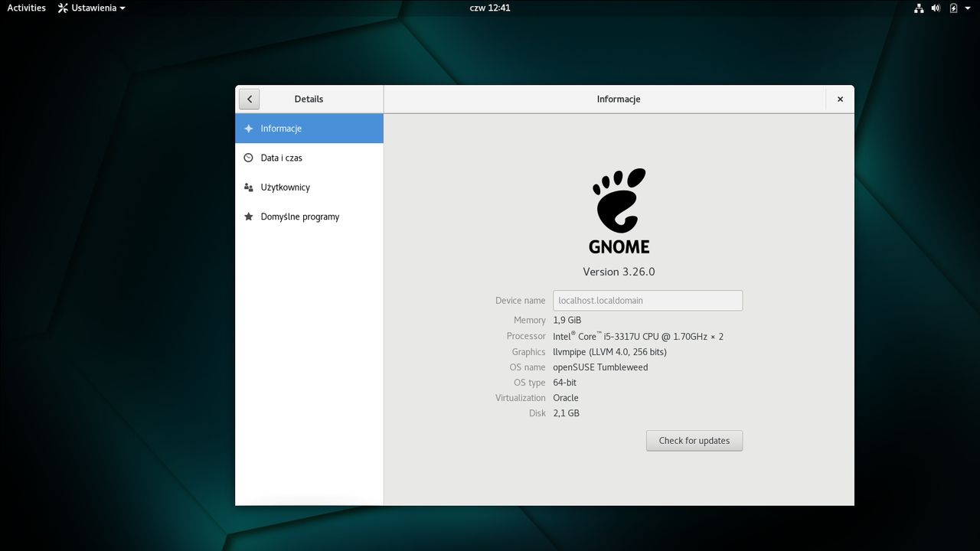Click the battery icon in top bar
The width and height of the screenshot is (980, 551).
(953, 8)
